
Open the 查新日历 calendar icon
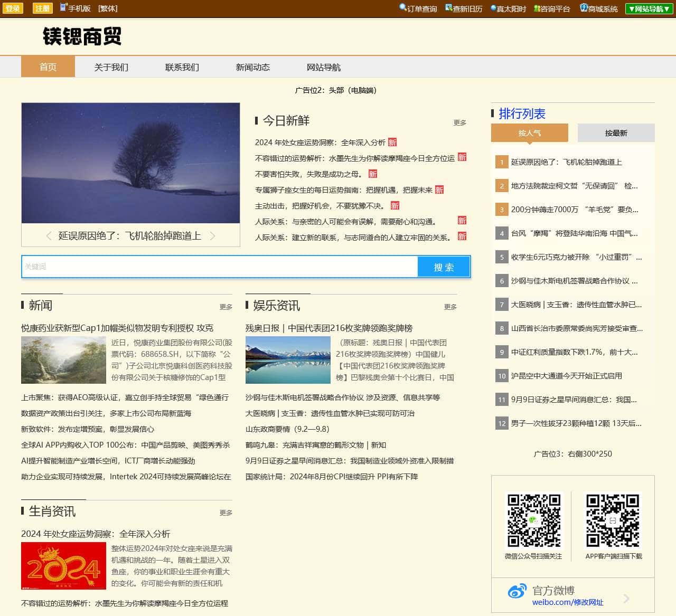448,8
